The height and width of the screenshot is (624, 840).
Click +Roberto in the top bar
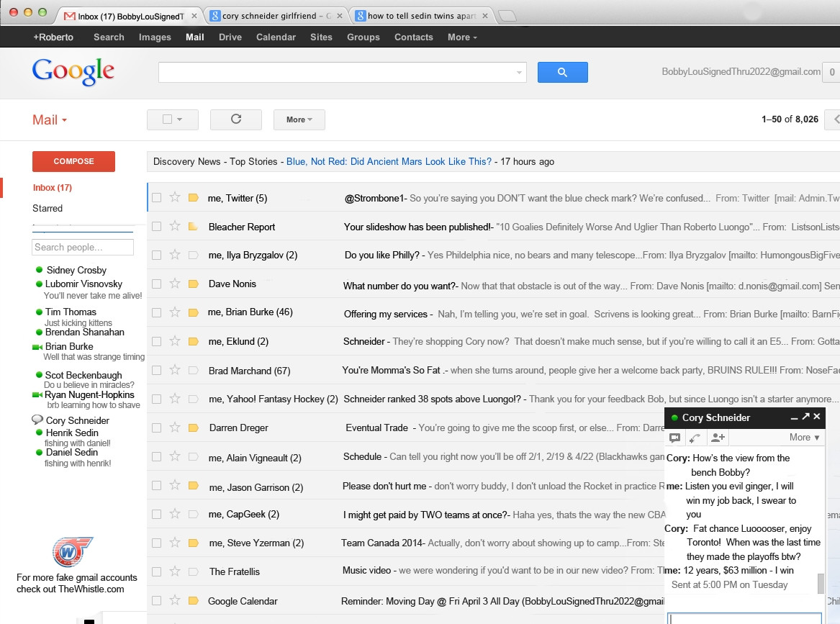click(53, 37)
